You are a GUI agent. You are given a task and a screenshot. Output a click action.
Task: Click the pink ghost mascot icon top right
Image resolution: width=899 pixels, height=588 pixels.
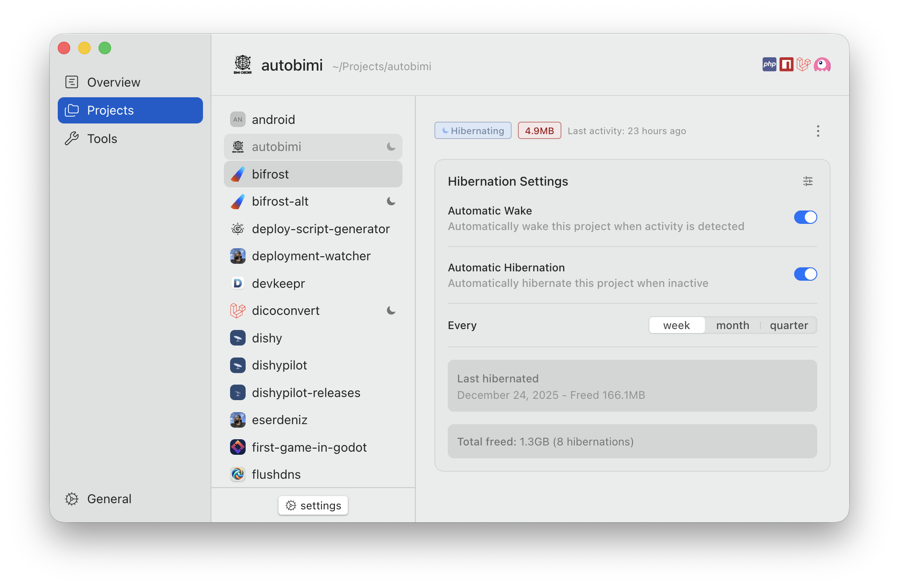click(822, 64)
